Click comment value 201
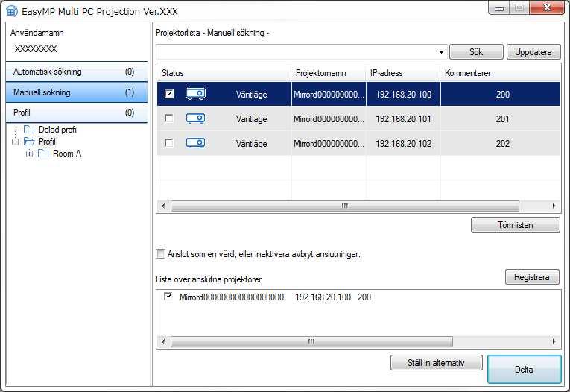 (503, 119)
